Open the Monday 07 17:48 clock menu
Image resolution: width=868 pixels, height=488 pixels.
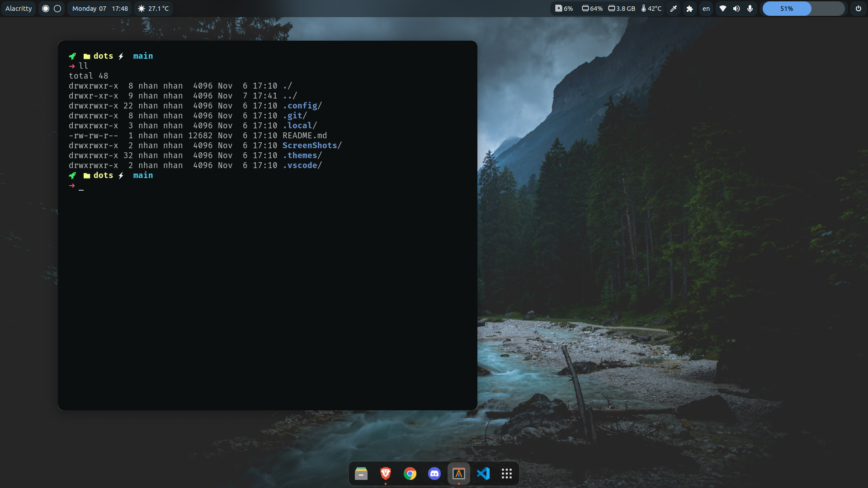click(100, 9)
